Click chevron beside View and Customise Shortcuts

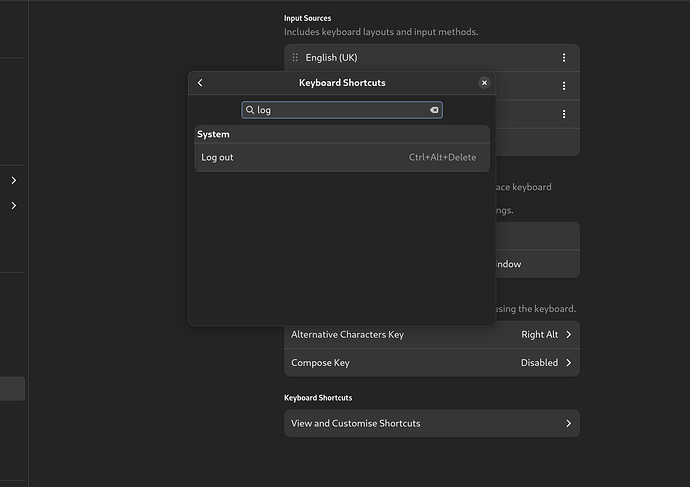pyautogui.click(x=568, y=423)
